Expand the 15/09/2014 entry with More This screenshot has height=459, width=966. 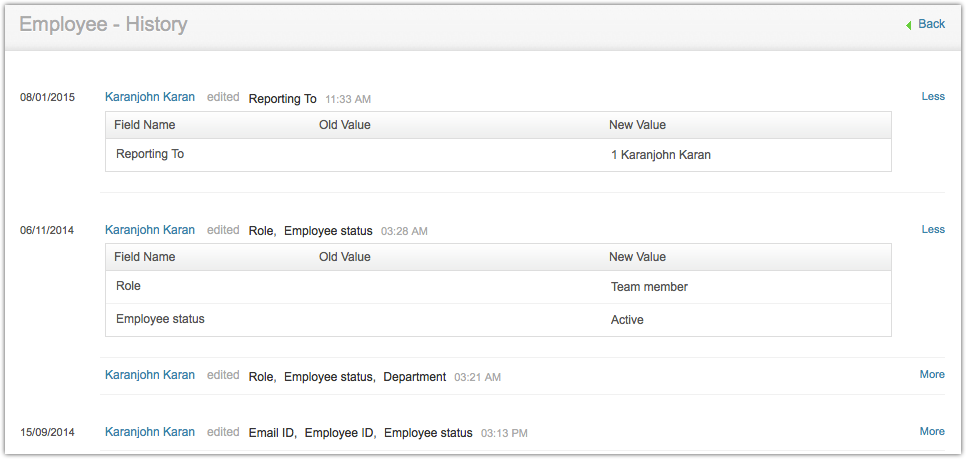tap(932, 432)
